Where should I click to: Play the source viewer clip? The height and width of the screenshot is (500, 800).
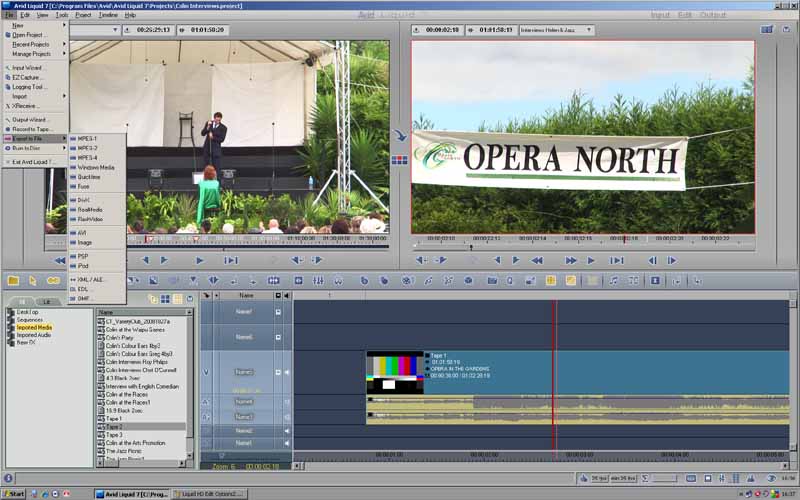click(x=199, y=261)
